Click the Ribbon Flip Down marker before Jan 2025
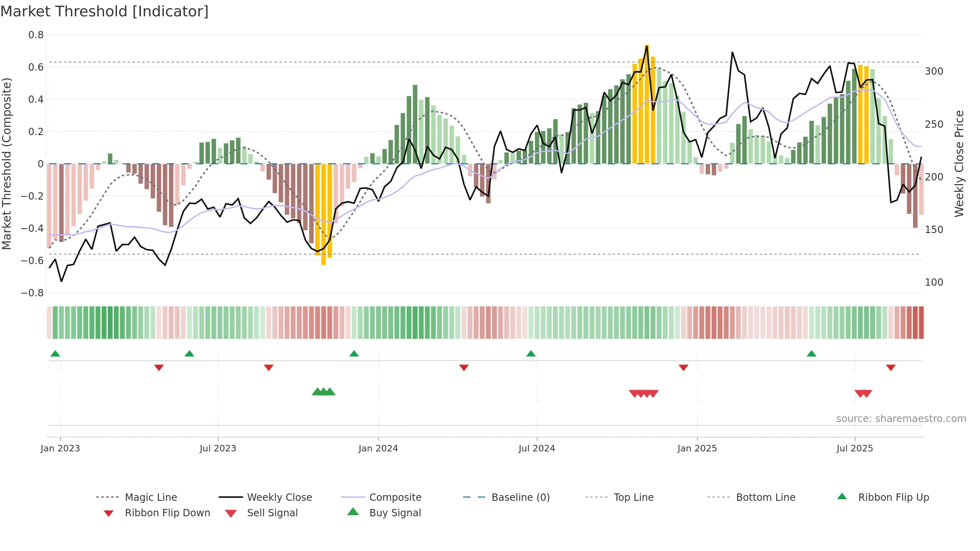 (x=684, y=368)
